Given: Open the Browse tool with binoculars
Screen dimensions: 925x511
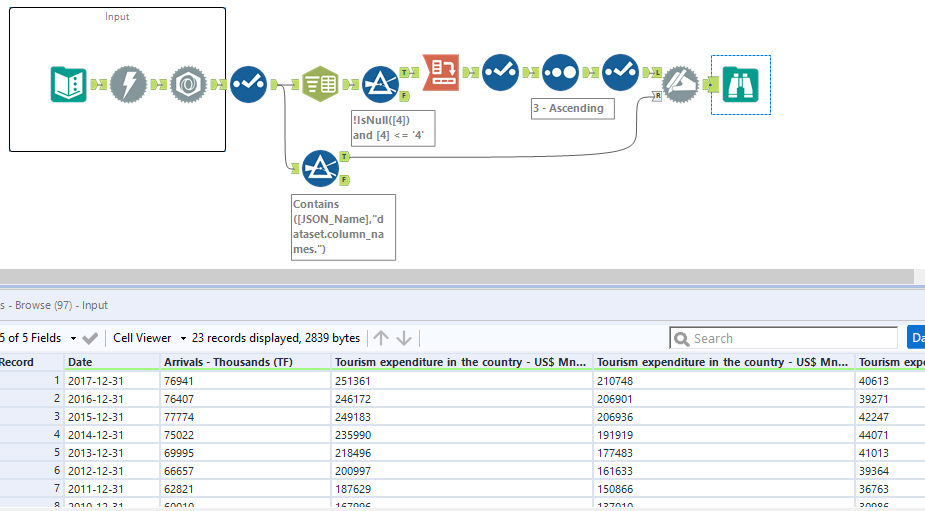Looking at the screenshot, I should [741, 85].
